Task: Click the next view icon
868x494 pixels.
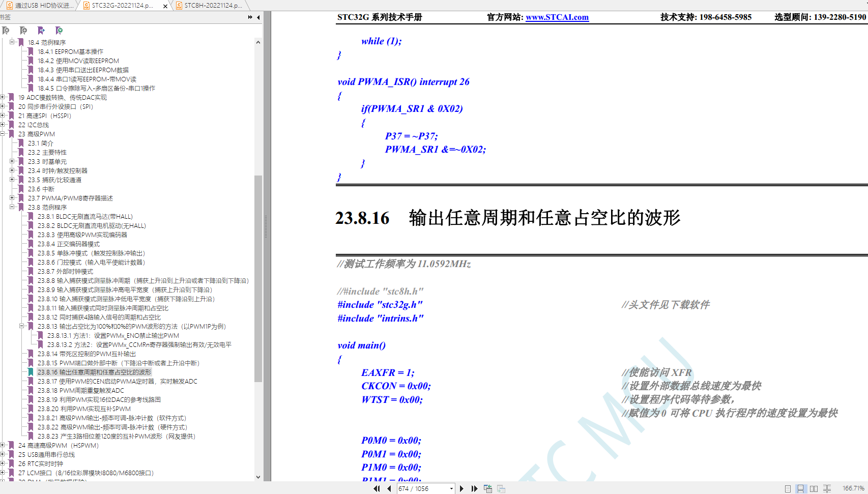Action: [501, 488]
